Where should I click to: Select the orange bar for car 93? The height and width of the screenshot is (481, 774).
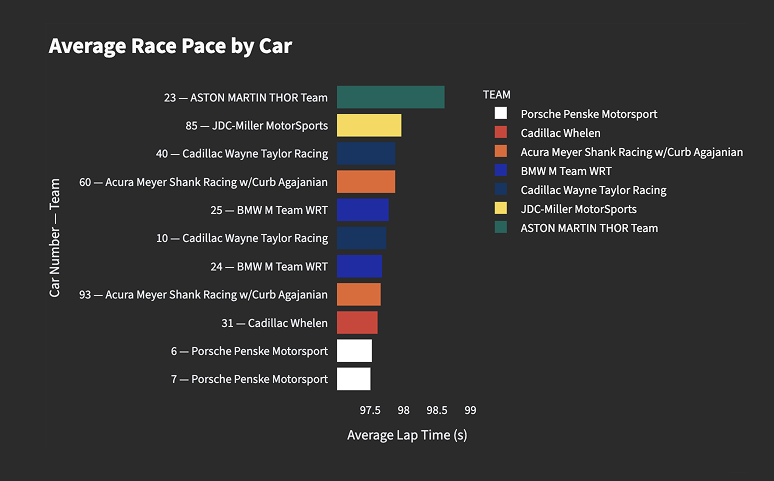(x=358, y=294)
